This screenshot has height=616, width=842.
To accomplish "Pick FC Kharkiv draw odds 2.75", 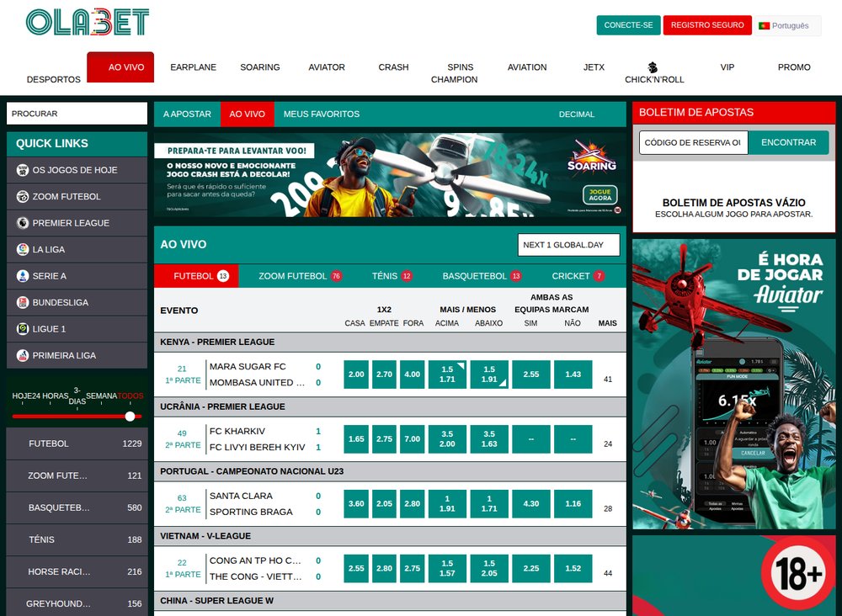I will 384,439.
